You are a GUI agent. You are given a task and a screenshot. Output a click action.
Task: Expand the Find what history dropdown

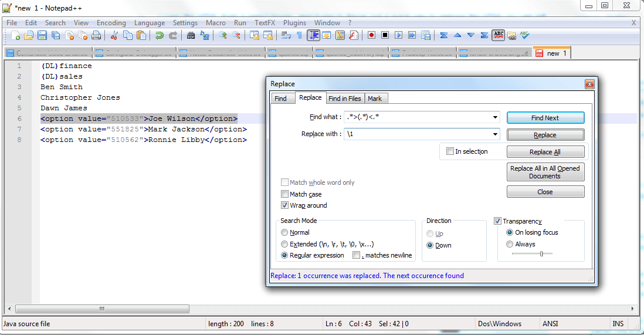[496, 118]
